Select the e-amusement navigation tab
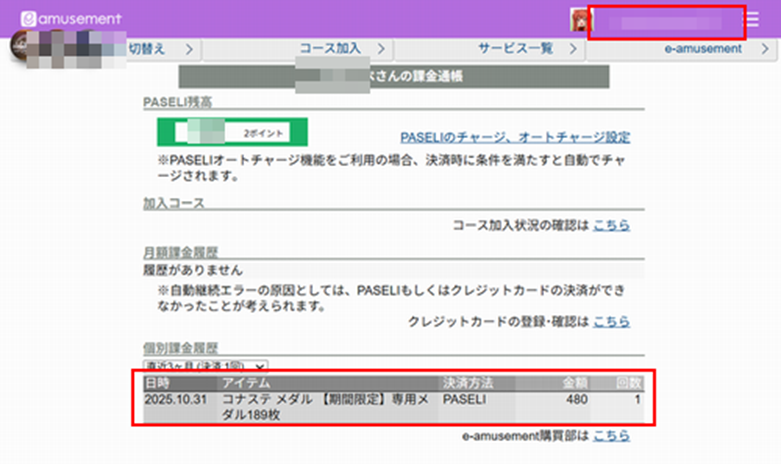 pos(703,48)
